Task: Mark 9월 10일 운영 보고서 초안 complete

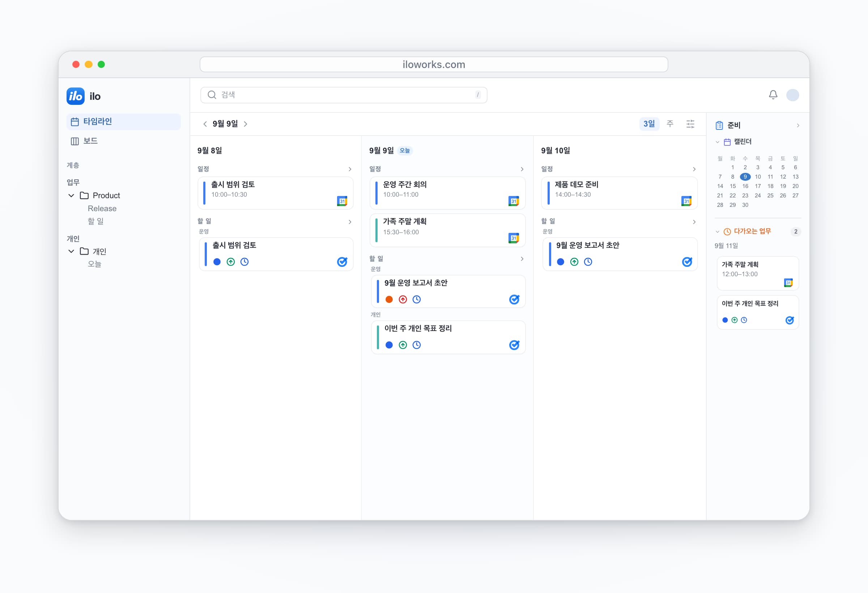Action: [x=687, y=262]
